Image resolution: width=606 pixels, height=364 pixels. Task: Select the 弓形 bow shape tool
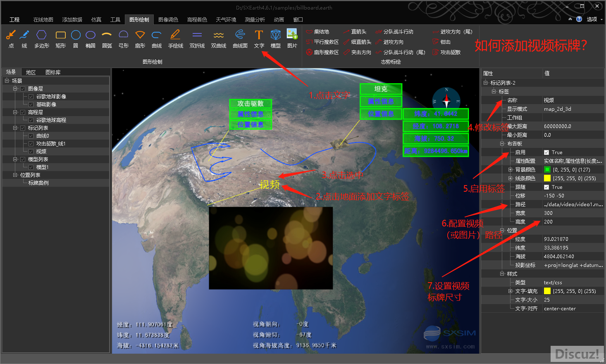124,39
